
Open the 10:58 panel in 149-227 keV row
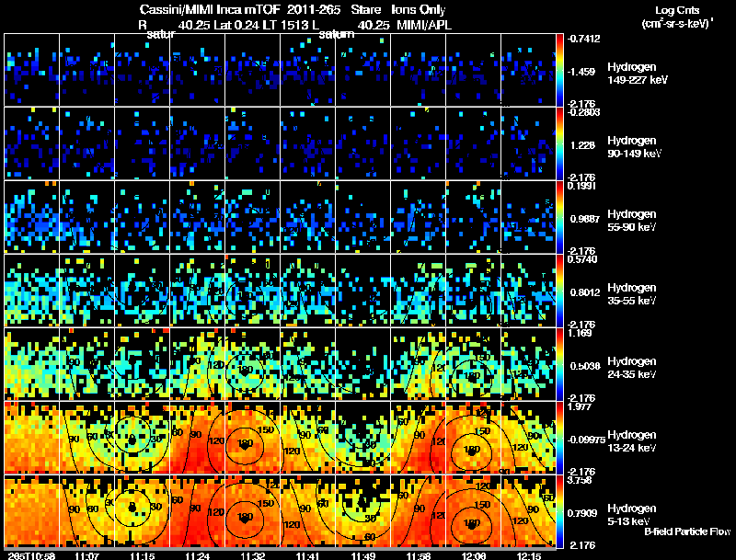[31, 70]
